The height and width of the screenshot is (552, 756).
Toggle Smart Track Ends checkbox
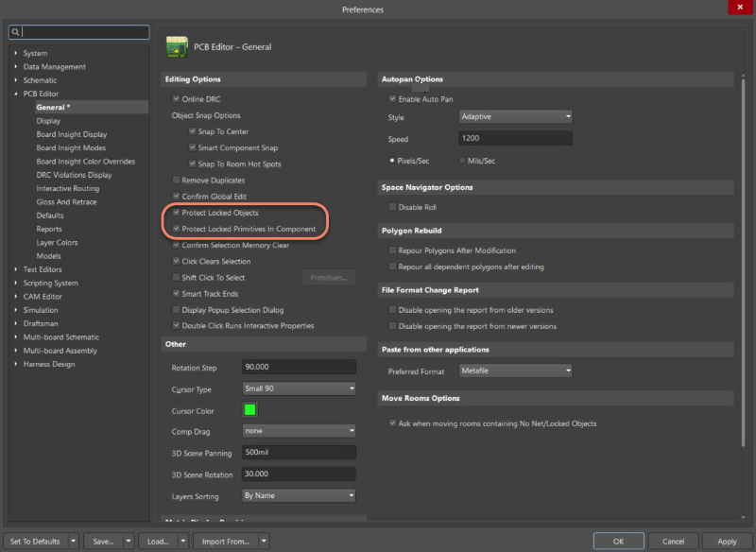tap(176, 294)
